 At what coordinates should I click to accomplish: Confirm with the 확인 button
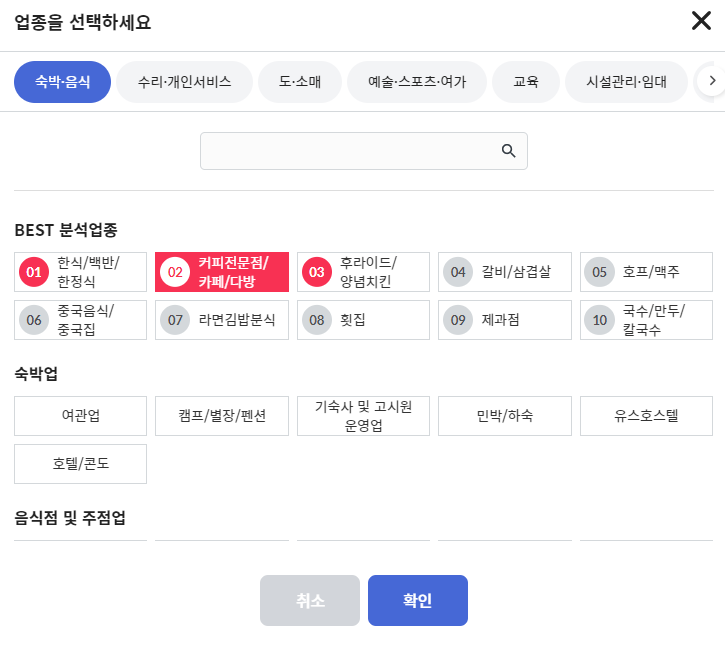418,600
